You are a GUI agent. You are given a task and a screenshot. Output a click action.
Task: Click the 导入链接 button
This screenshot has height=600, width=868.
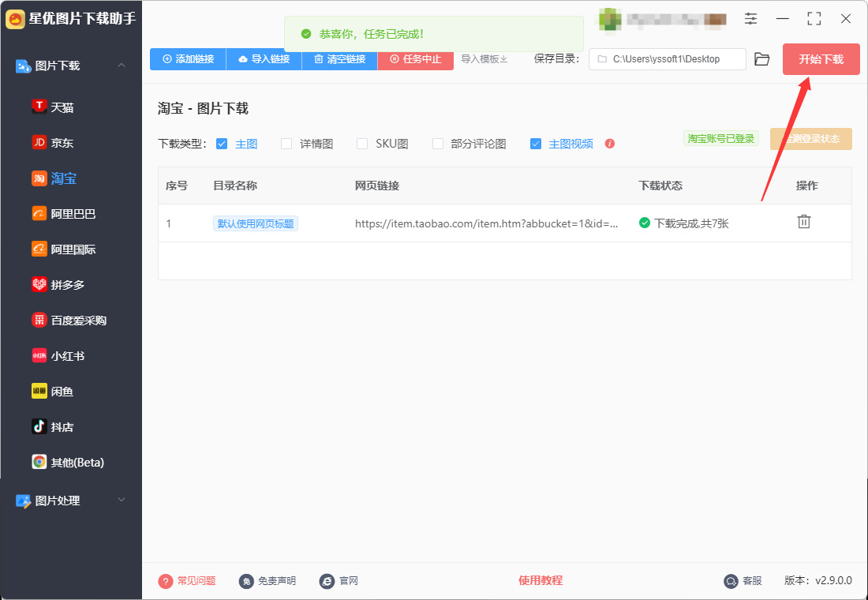264,59
